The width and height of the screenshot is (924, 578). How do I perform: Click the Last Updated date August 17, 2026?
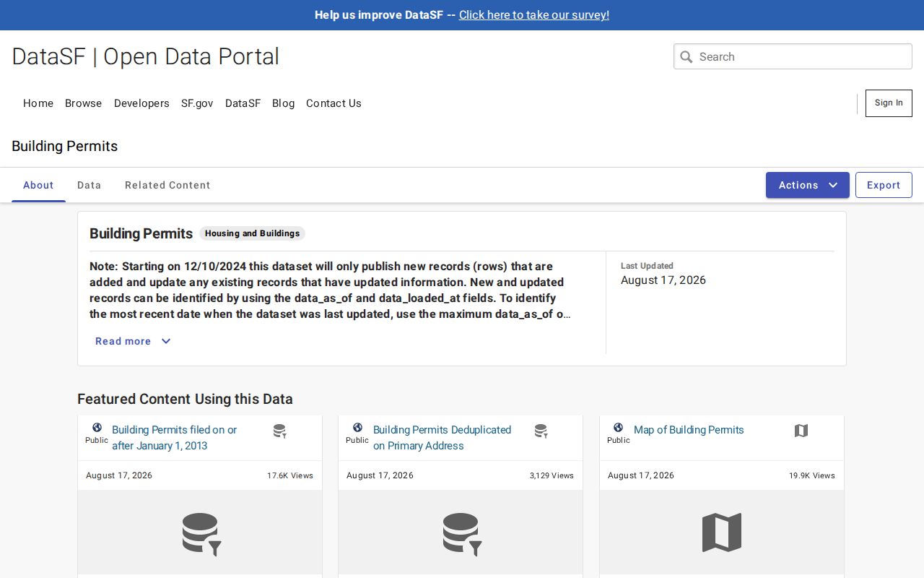(x=663, y=280)
